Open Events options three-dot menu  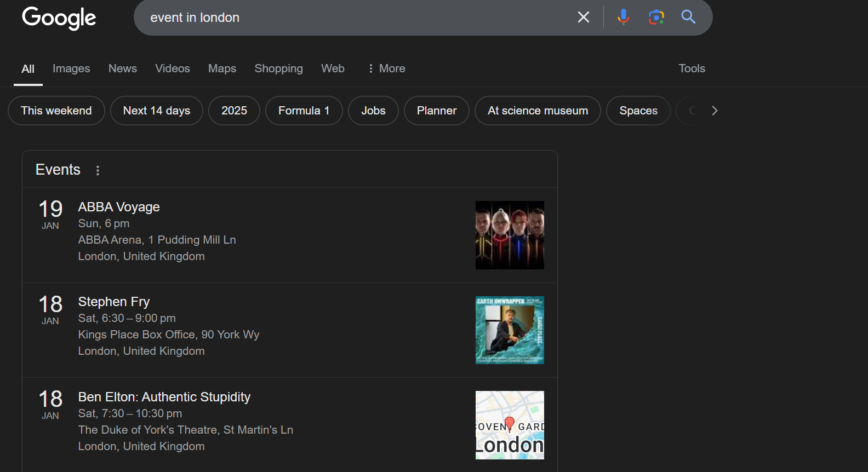pyautogui.click(x=98, y=170)
